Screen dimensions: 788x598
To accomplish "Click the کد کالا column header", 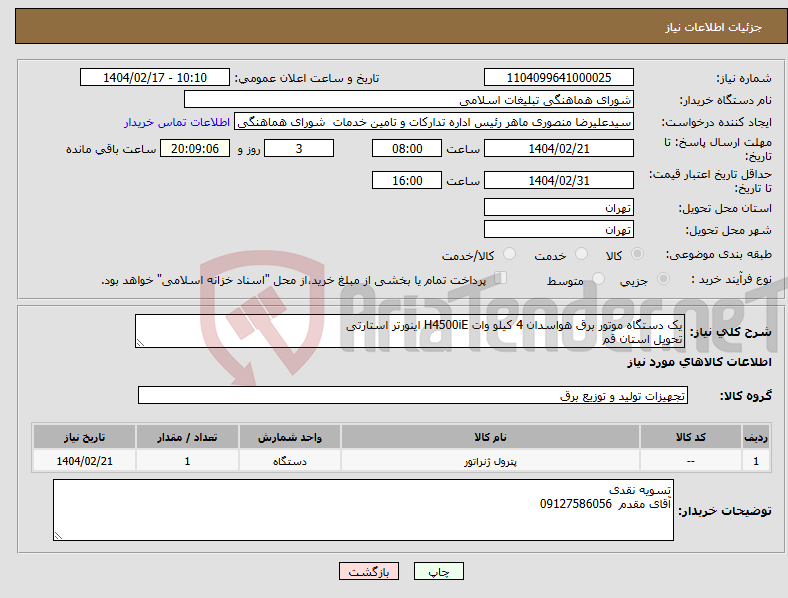I will pos(691,437).
